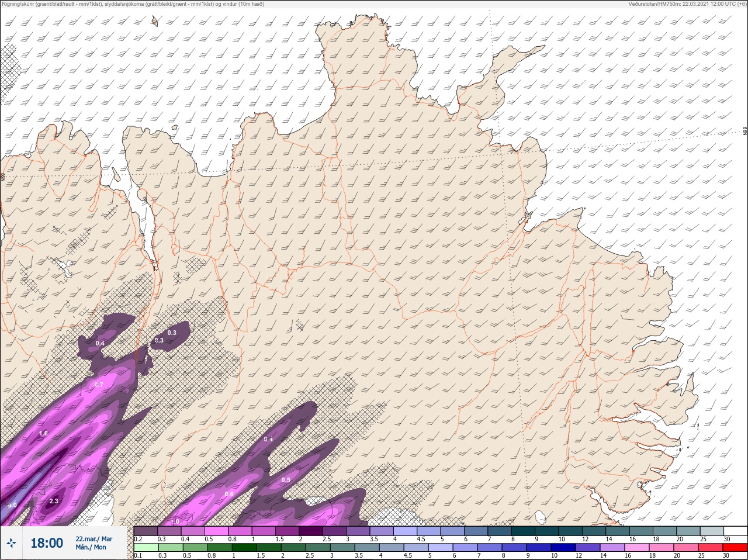Click the '0.1' label starting the rain legend
The width and height of the screenshot is (748, 560).
pyautogui.click(x=138, y=555)
